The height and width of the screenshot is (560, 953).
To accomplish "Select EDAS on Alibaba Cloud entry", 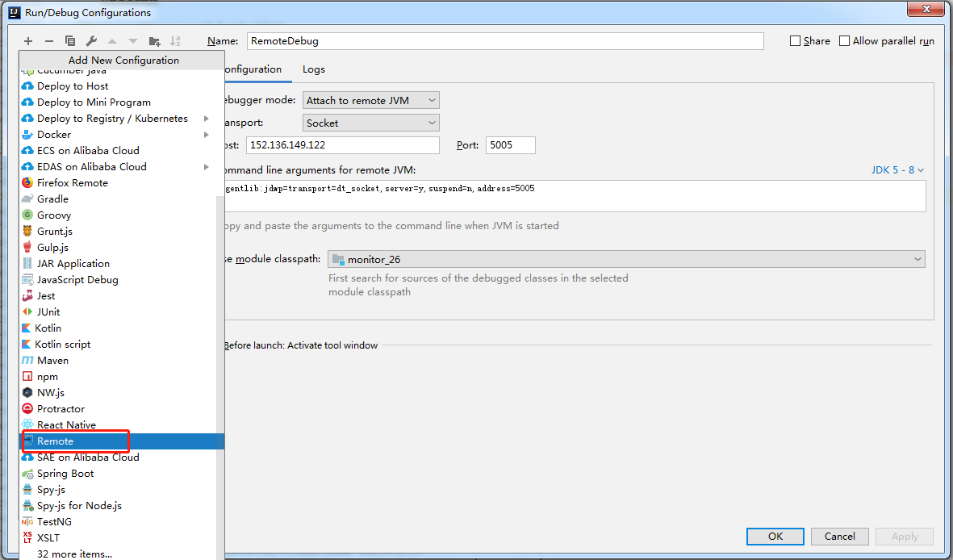I will pyautogui.click(x=119, y=166).
